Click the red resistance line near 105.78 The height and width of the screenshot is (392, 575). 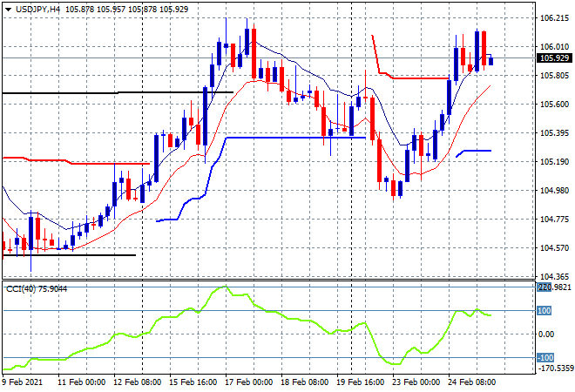point(421,78)
